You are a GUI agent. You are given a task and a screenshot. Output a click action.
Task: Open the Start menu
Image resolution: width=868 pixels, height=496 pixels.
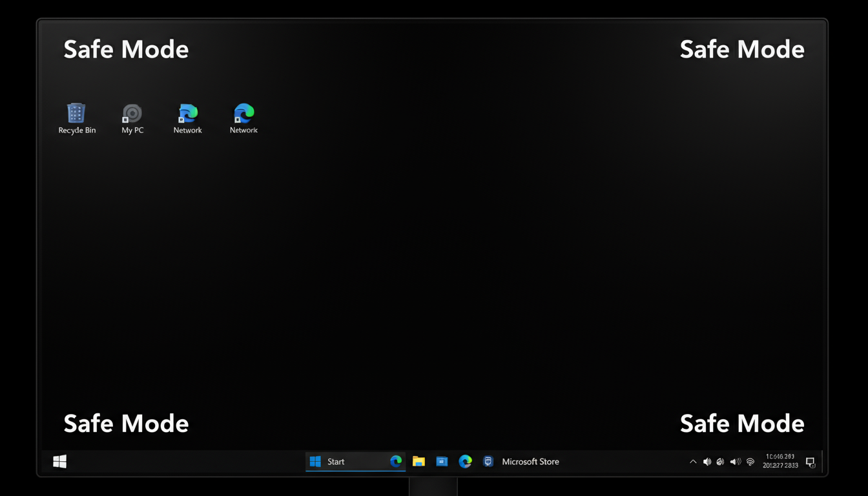[x=59, y=462]
